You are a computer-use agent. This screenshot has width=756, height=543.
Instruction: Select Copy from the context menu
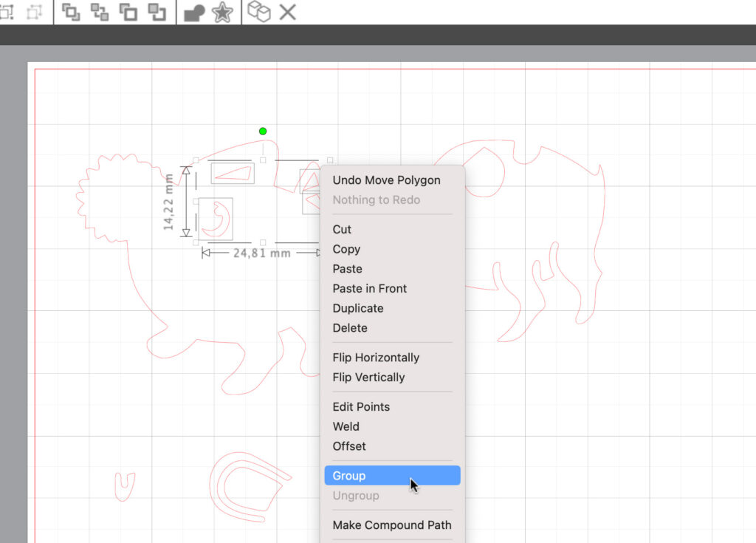pos(346,249)
